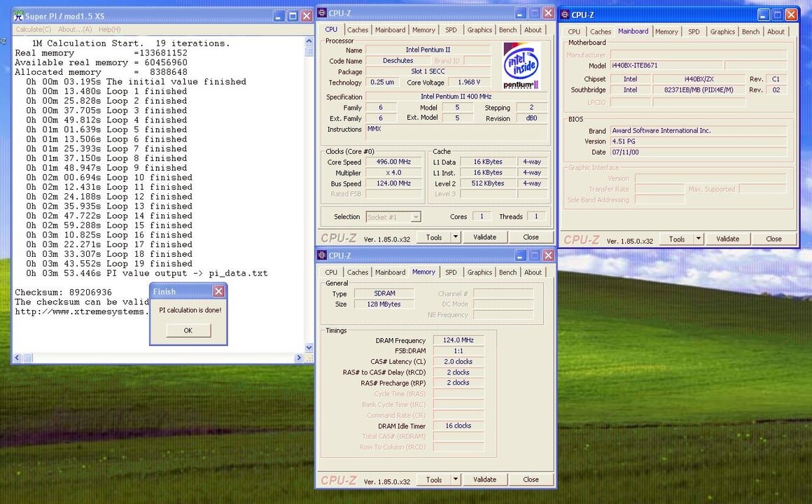Click the BIOS date "07/11/00"
The image size is (812, 504).
(x=698, y=153)
